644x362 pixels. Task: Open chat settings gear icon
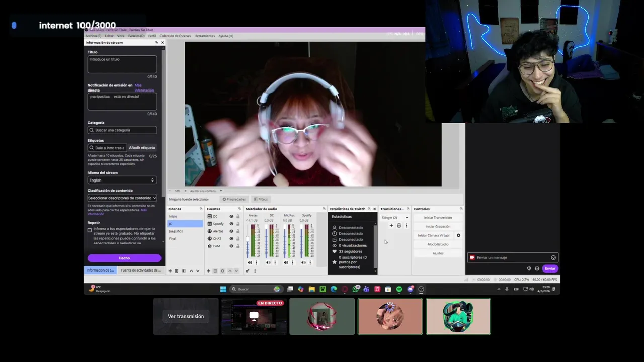[537, 268]
